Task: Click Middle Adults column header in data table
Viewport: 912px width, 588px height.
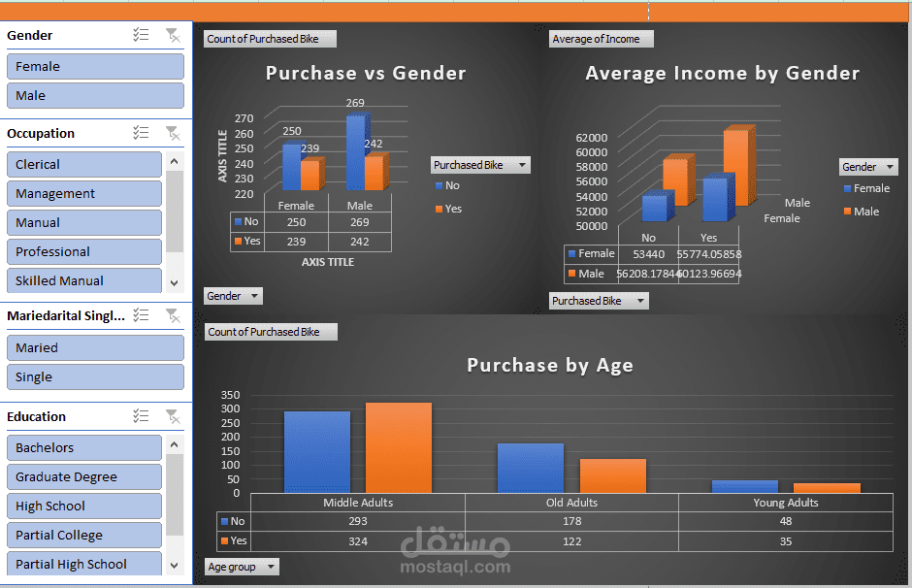Action: pyautogui.click(x=358, y=503)
